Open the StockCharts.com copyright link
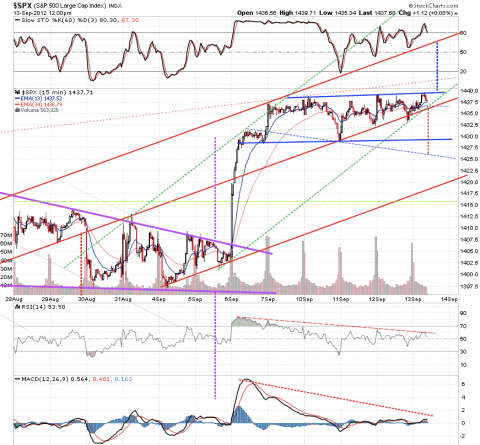 point(433,6)
